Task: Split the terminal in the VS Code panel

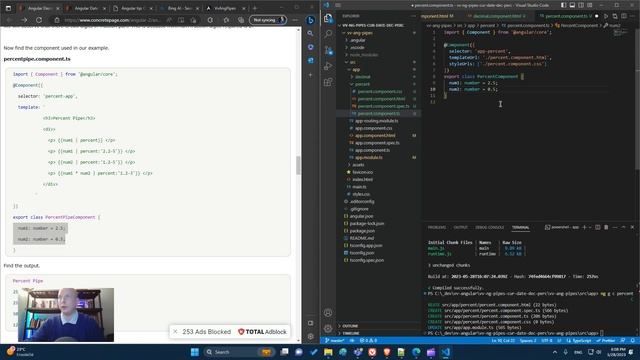Action: [x=598, y=227]
